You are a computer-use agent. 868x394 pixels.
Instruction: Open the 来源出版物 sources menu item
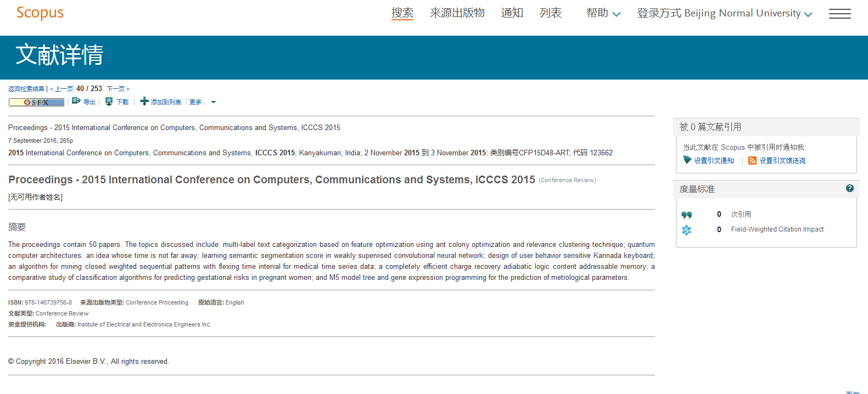click(457, 13)
